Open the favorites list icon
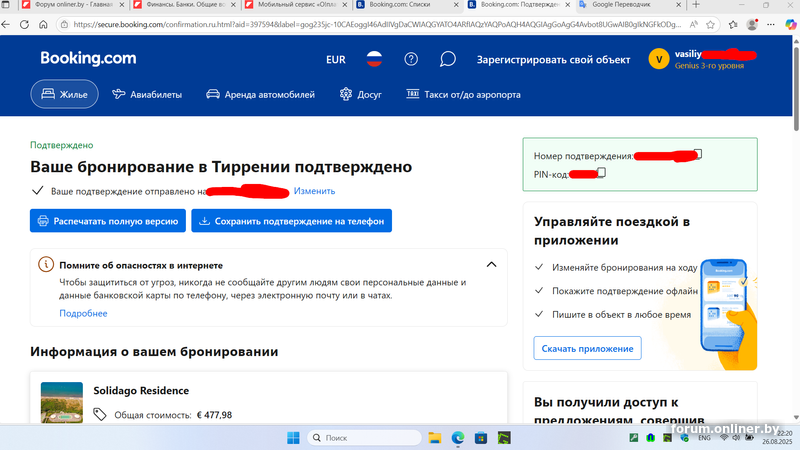800x450 pixels. tap(733, 24)
